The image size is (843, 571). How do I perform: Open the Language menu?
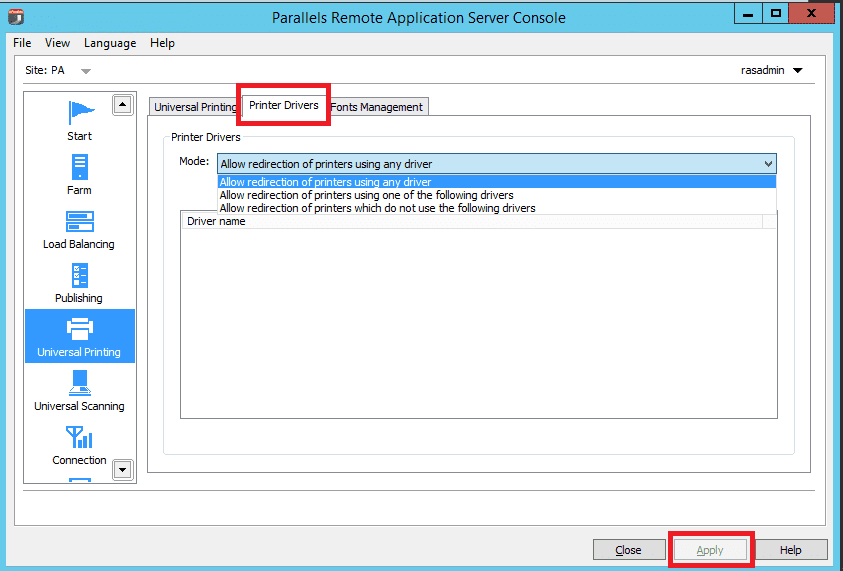pyautogui.click(x=110, y=43)
